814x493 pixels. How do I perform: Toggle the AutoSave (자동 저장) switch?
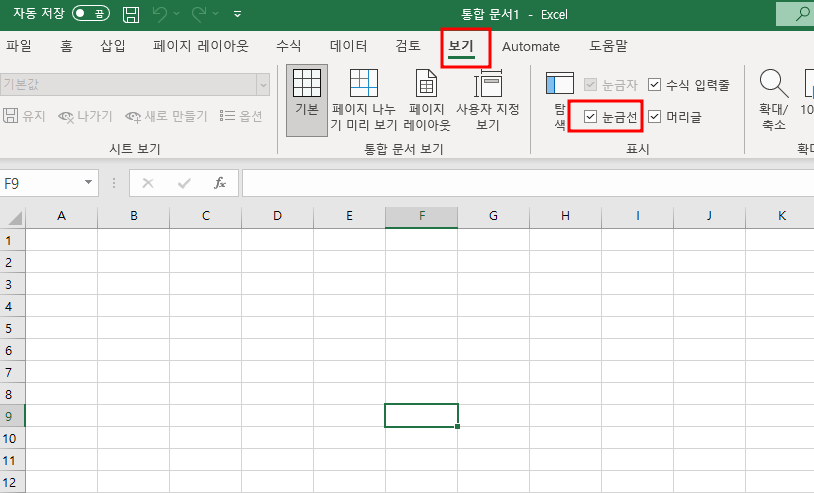point(91,13)
